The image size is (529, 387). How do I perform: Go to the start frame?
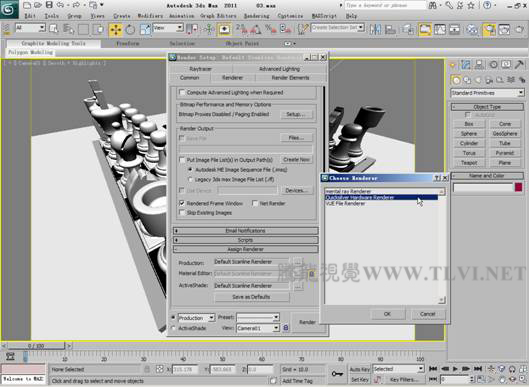pos(433,368)
